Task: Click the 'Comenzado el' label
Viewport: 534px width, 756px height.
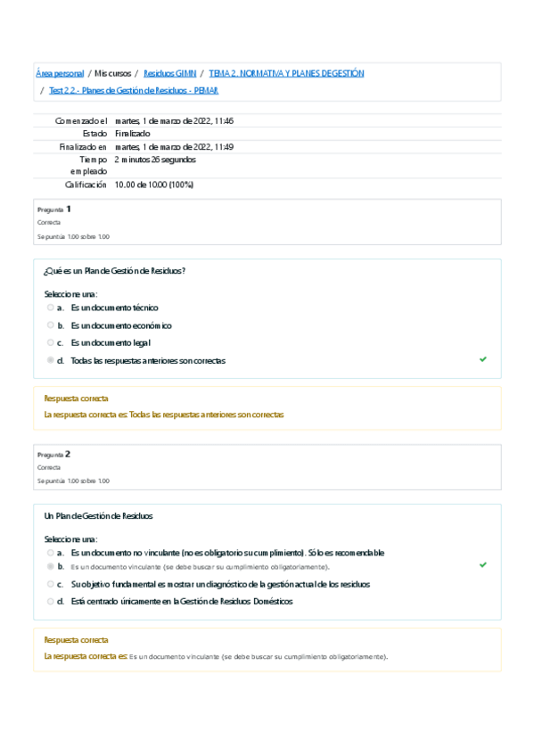Action: tap(81, 121)
